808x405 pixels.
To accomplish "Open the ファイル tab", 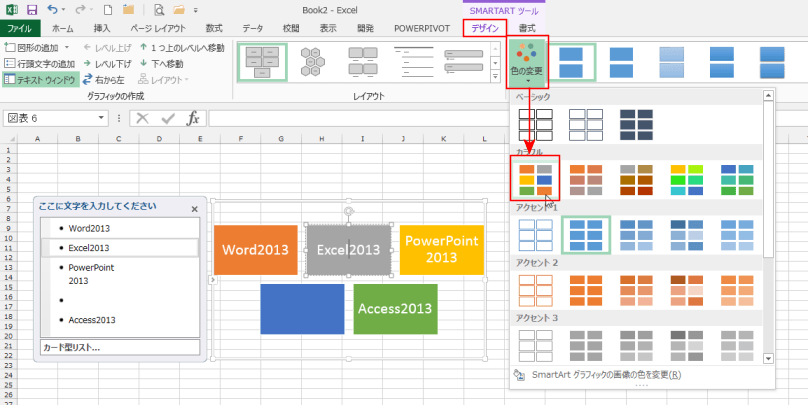I will [19, 28].
